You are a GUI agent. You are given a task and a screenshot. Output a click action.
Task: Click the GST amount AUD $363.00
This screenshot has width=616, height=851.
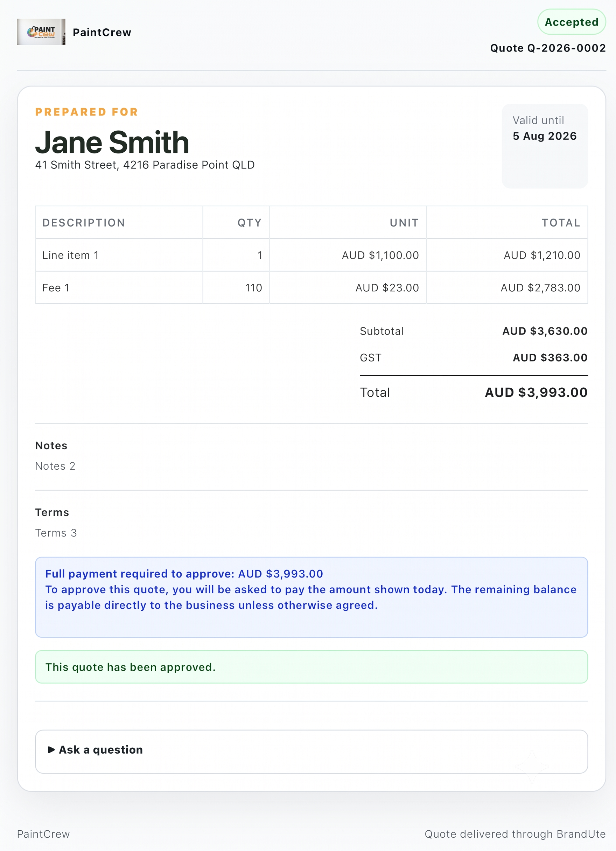pos(550,358)
